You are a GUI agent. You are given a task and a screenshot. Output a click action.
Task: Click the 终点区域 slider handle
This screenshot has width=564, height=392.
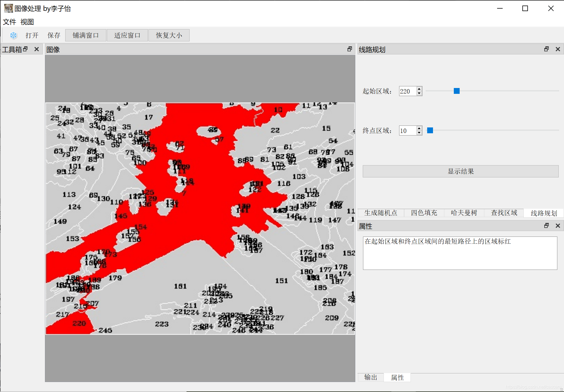[x=430, y=130]
